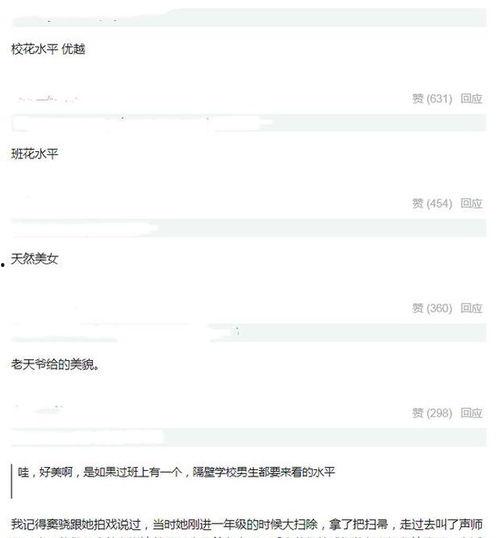The image size is (499, 538).
Task: Open the author header above 老天爷给的美貌
Action: click(x=249, y=333)
